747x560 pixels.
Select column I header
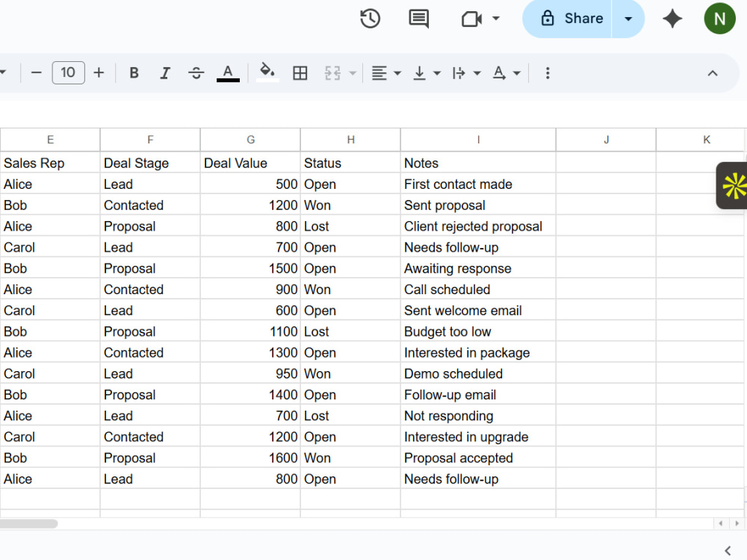478,140
